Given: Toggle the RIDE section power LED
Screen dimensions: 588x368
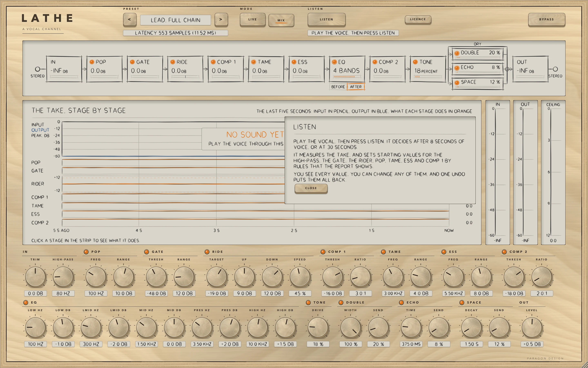Looking at the screenshot, I should click(207, 252).
